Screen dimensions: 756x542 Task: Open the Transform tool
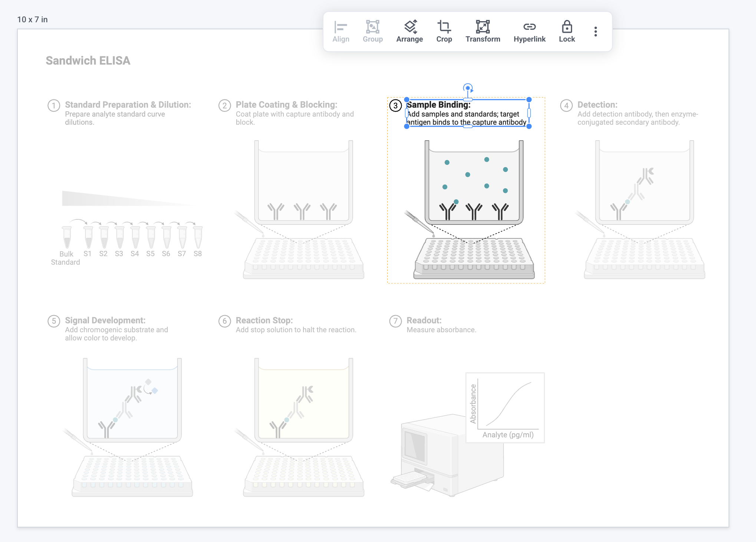(x=483, y=32)
